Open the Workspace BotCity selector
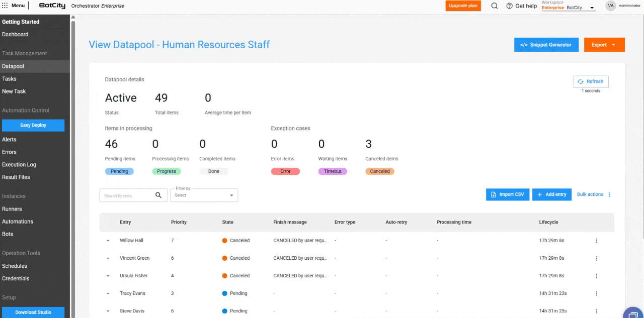 [x=569, y=8]
